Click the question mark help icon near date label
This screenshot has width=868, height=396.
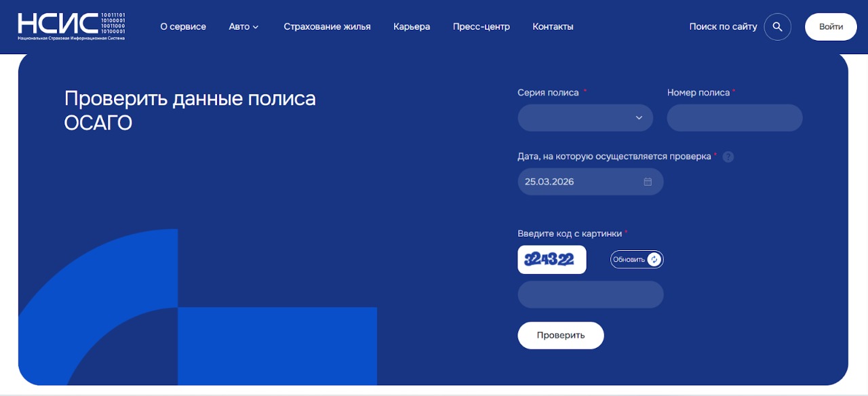pyautogui.click(x=728, y=157)
